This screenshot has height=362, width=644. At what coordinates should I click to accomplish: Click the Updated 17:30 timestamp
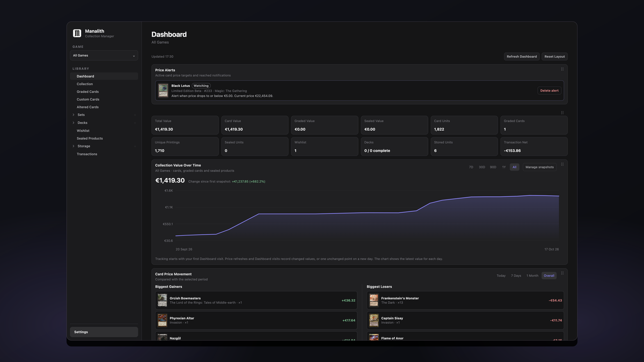[162, 56]
